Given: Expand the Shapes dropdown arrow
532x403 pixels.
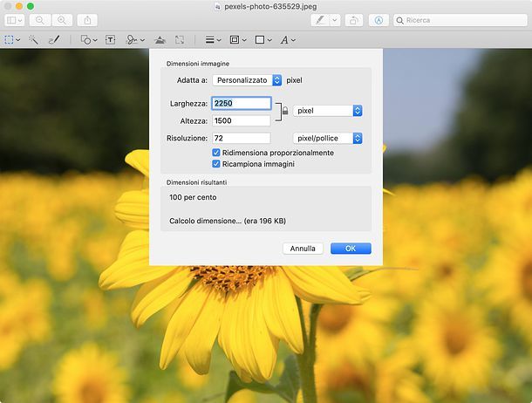Looking at the screenshot, I should 95,40.
